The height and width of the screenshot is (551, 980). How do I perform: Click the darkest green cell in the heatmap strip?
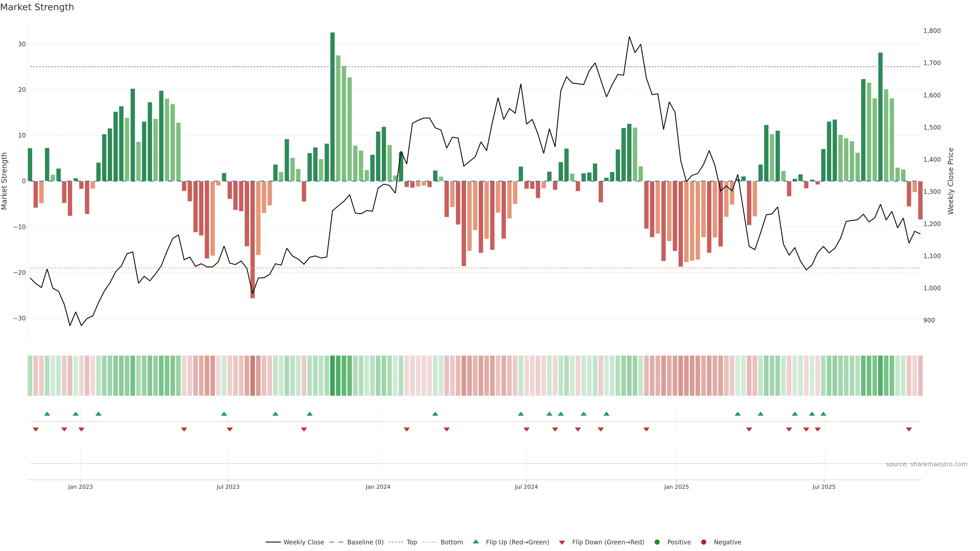tap(333, 376)
